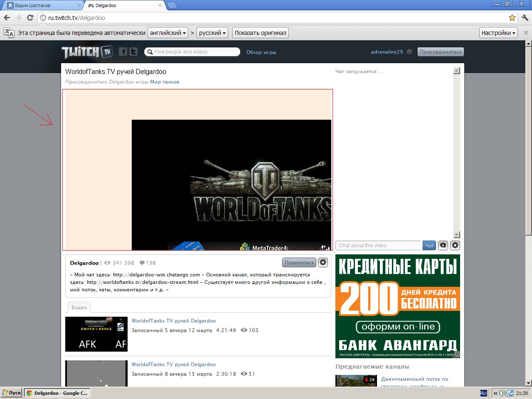Open the Банк Авангард credit card ad

point(398,306)
